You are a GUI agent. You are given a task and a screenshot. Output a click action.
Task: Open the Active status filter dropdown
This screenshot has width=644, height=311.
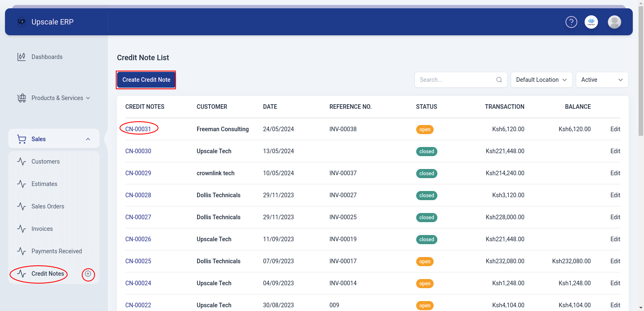[602, 80]
